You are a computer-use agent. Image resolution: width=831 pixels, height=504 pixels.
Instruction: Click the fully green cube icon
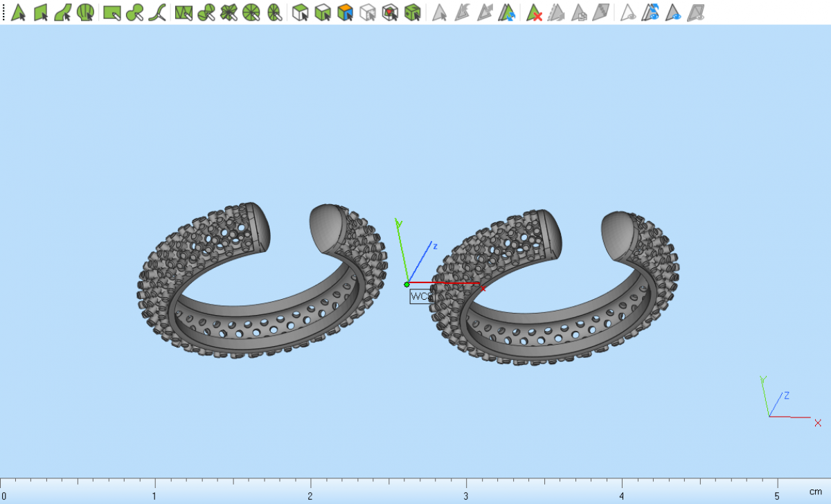[413, 12]
